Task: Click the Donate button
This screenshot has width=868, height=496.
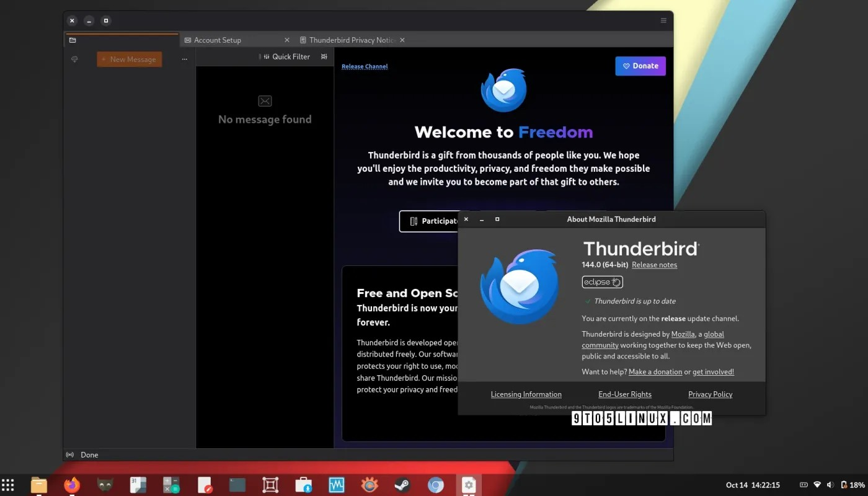Action: (x=640, y=66)
